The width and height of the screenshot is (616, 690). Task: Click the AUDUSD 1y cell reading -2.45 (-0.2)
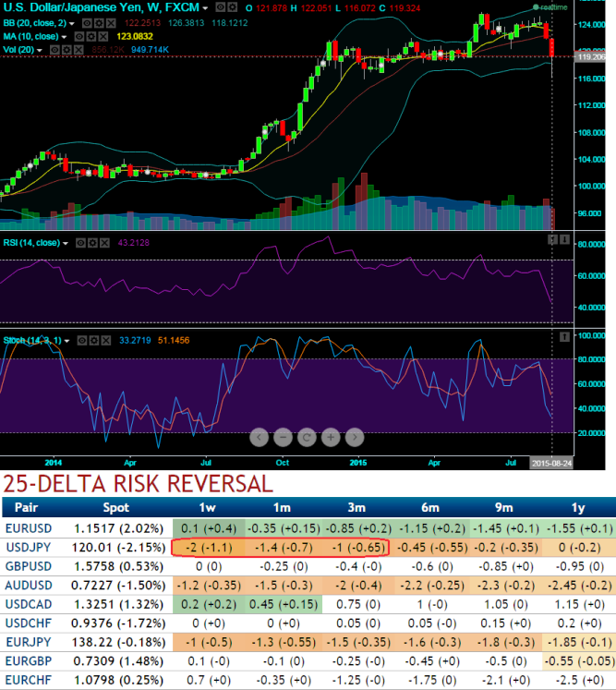coord(579,586)
